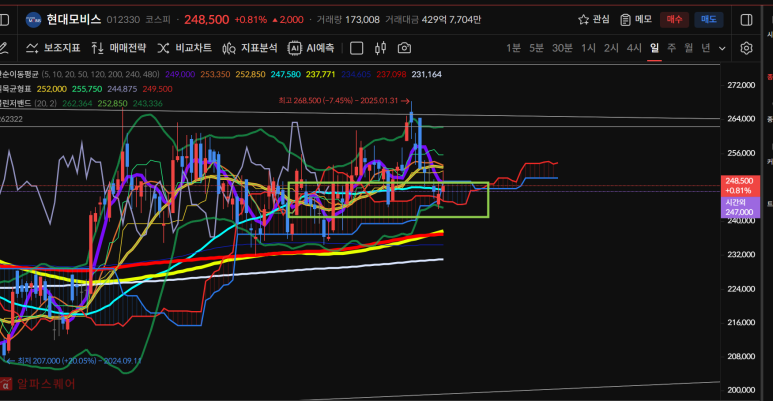Click the 매도 sell button
This screenshot has width=773, height=401.
coord(708,19)
